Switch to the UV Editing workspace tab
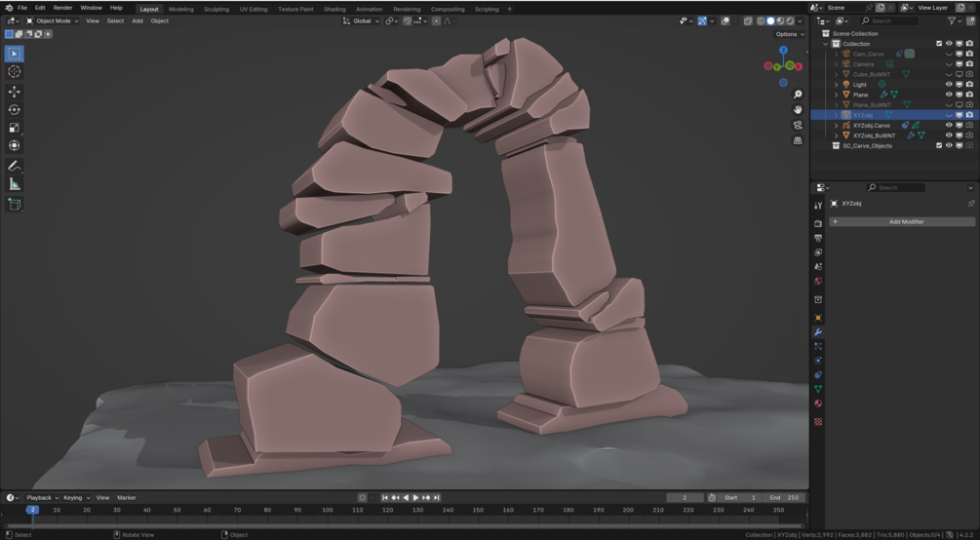This screenshot has width=980, height=540. point(254,9)
